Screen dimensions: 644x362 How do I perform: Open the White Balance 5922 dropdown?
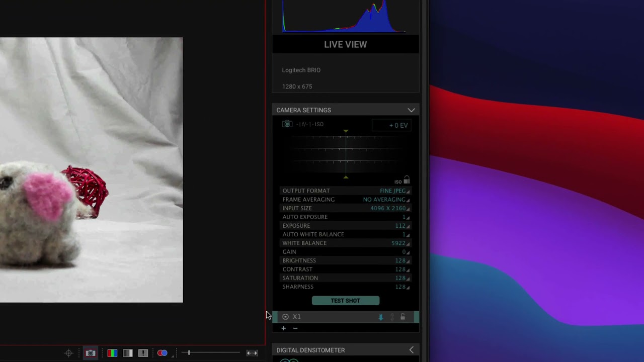400,243
